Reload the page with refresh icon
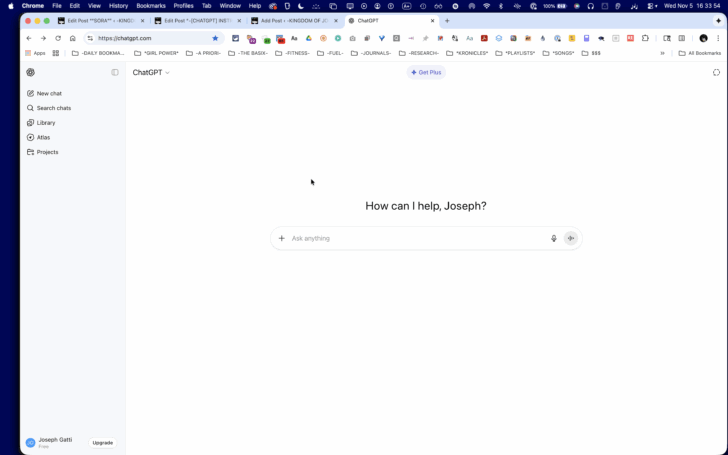 click(58, 38)
